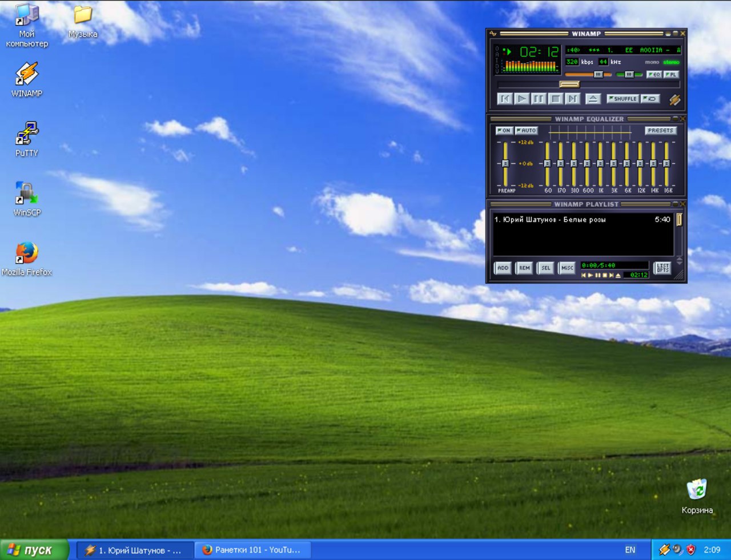
Task: Select the Корзина recycle bin icon
Action: click(697, 495)
